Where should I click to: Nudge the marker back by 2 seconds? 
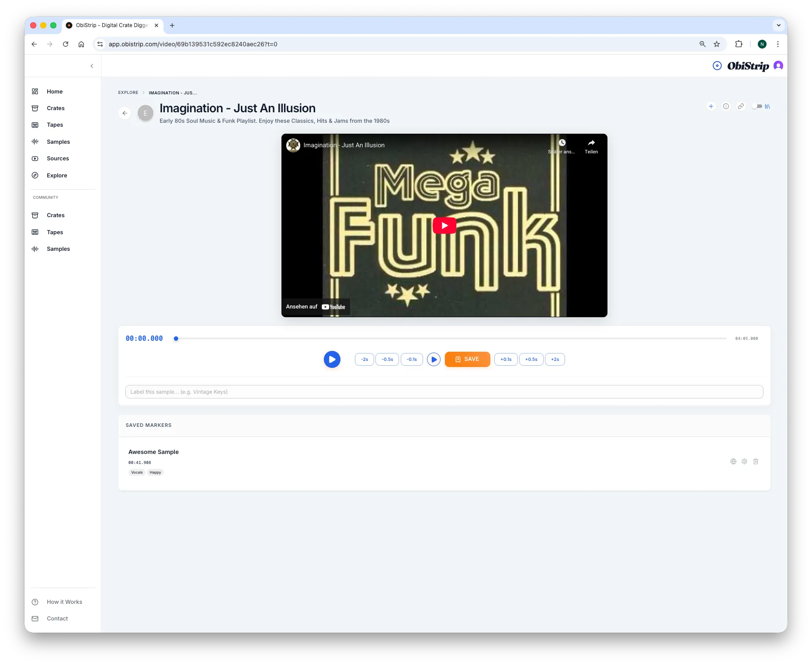click(x=364, y=359)
